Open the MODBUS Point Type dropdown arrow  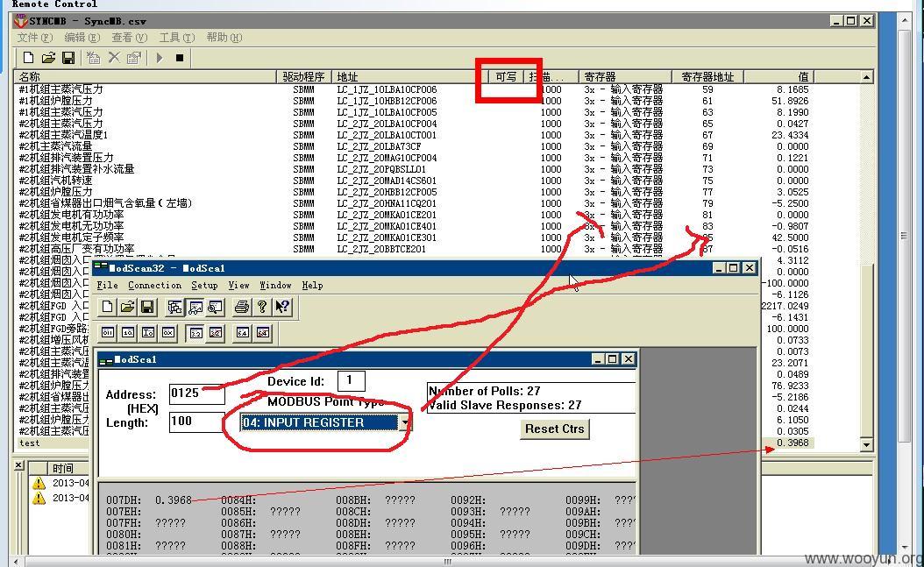coord(404,422)
